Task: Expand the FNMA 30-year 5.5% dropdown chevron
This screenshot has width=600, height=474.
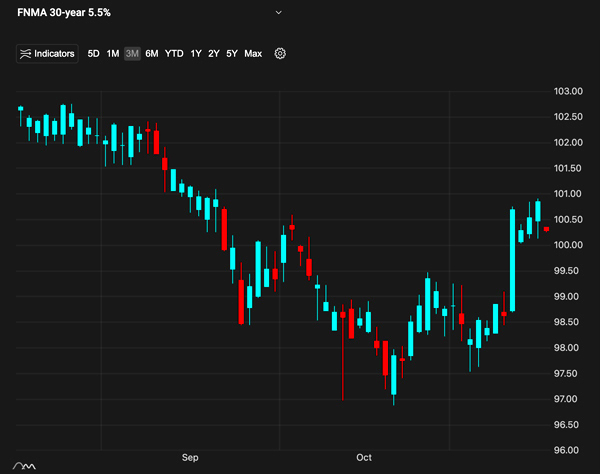Action: [279, 12]
